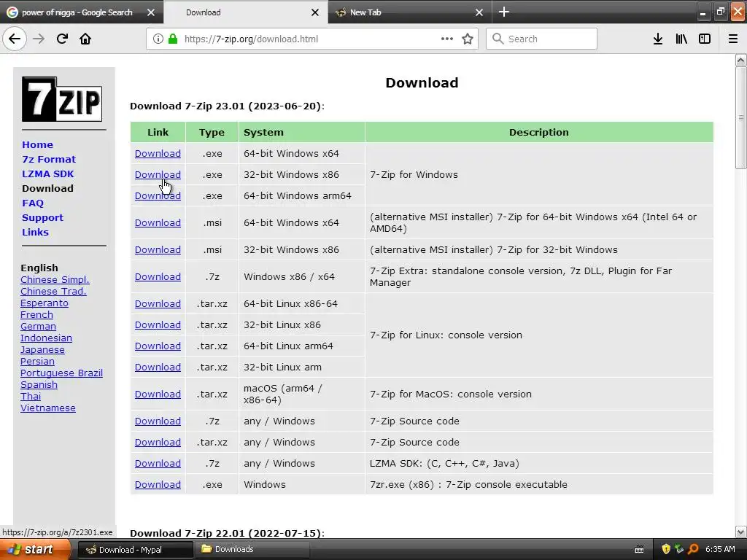This screenshot has width=747, height=560.
Task: Open on-screen keyboard tray icon
Action: [x=639, y=550]
